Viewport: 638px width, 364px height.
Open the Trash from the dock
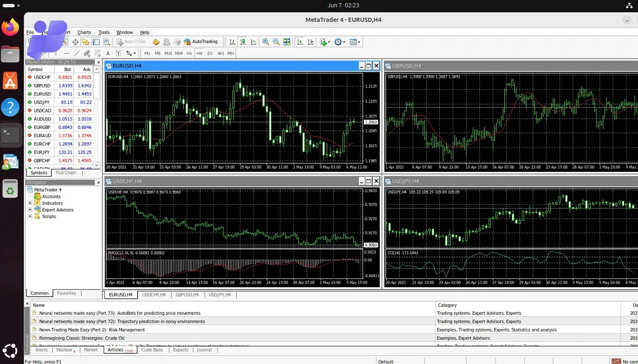click(10, 189)
